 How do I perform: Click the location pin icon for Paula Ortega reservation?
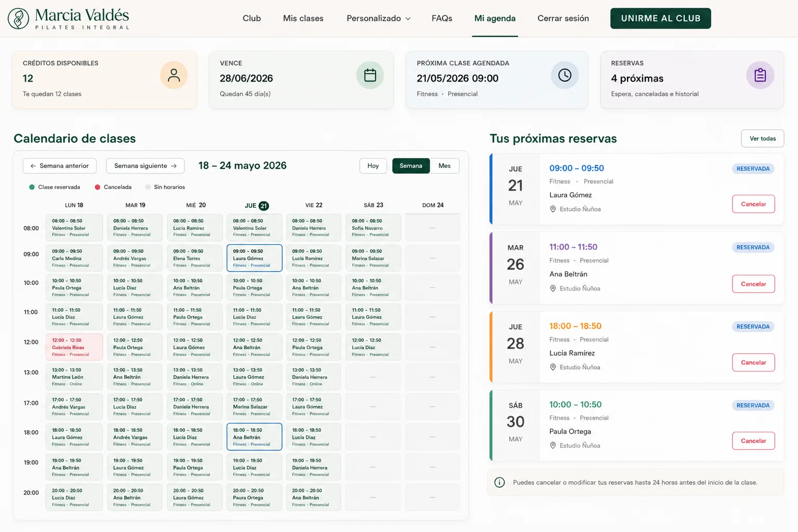(x=553, y=445)
